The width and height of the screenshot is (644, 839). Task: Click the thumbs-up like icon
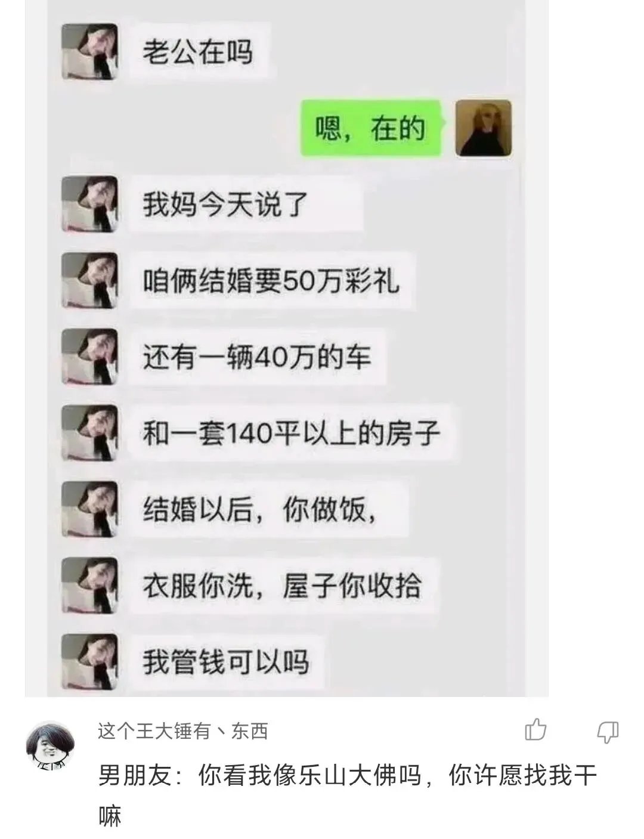[535, 729]
